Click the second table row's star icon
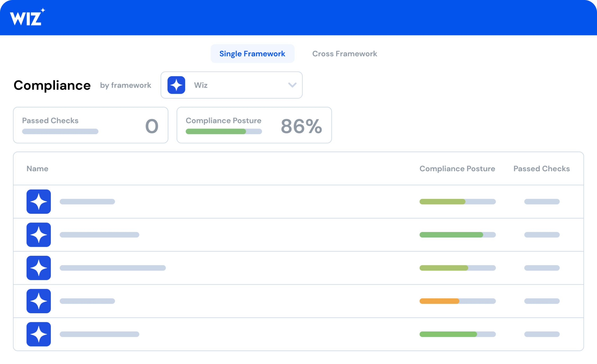Viewport: 597px width, 364px height. (x=39, y=235)
